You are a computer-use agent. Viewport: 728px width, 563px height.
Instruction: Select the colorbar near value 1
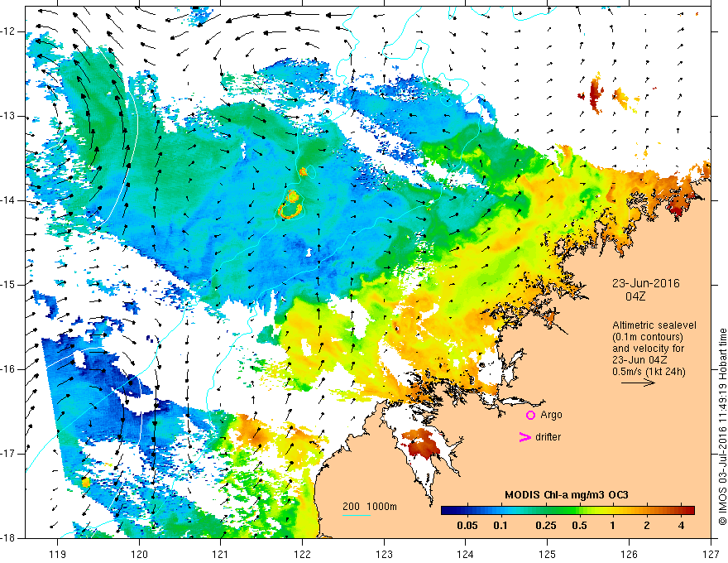point(613,511)
